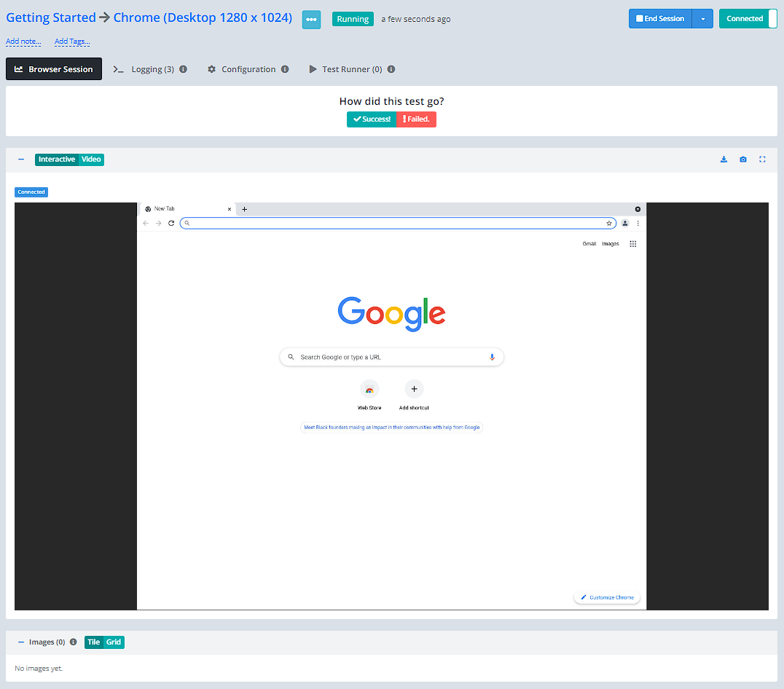
Task: Switch to Interactive mode
Action: (x=57, y=160)
